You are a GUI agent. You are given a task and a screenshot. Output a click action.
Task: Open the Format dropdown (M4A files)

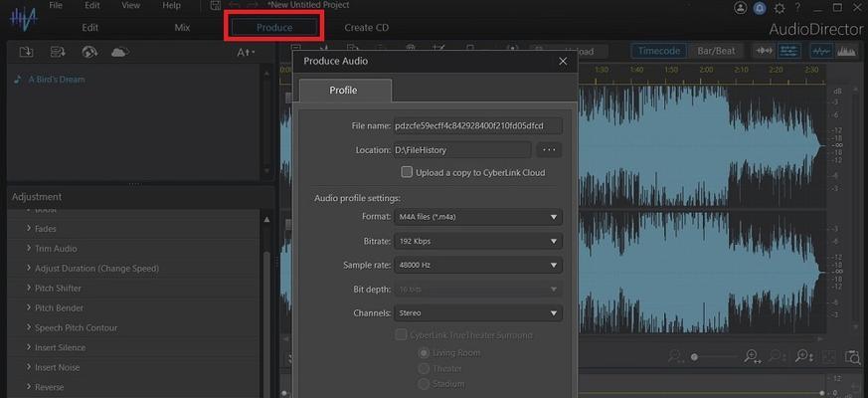(477, 217)
